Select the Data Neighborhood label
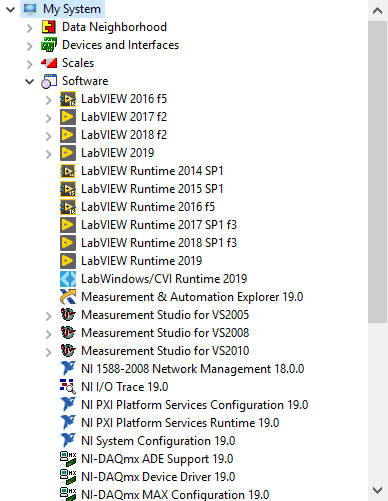388x501 pixels. (114, 27)
